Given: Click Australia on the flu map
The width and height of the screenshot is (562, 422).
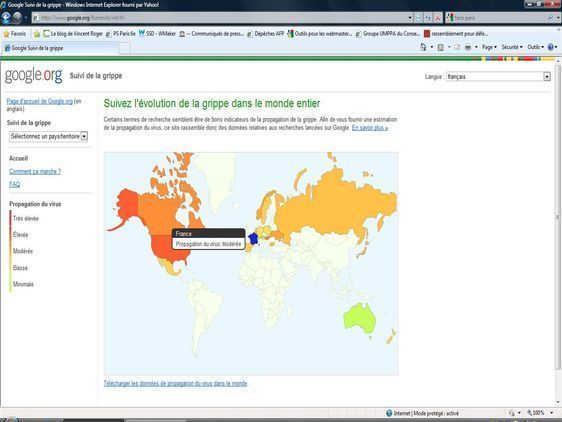Looking at the screenshot, I should pyautogui.click(x=358, y=318).
